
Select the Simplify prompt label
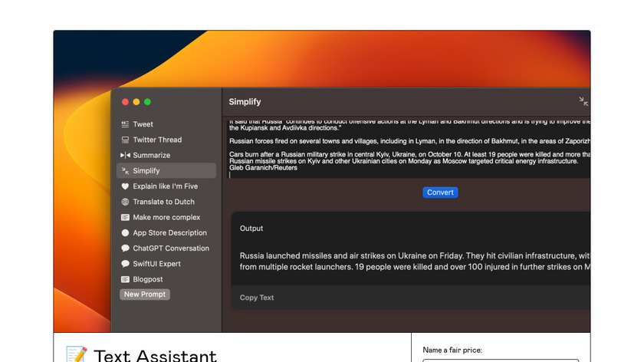point(146,171)
